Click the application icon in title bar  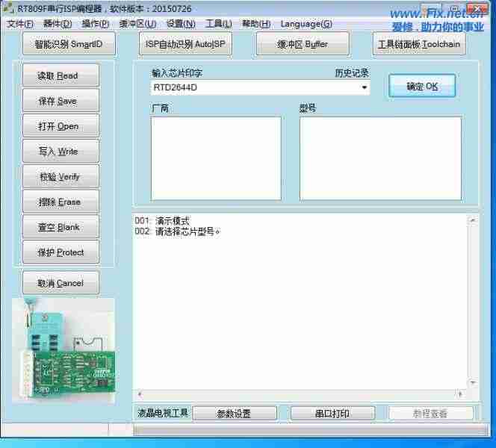point(8,8)
